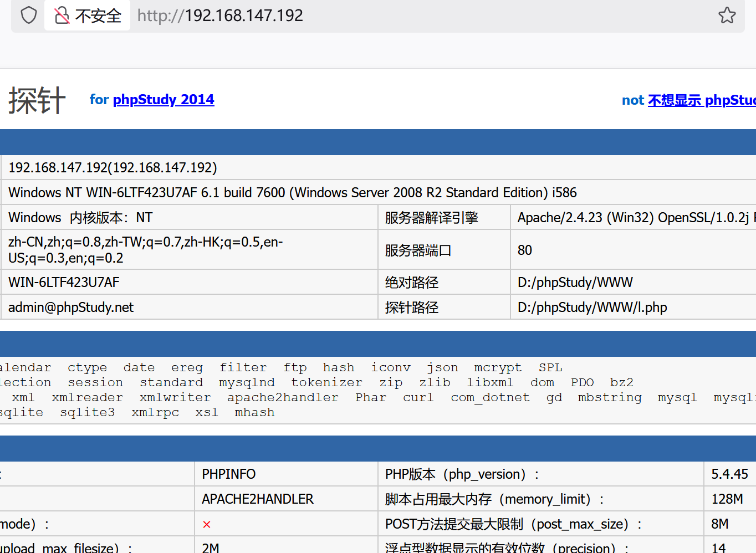Image resolution: width=756 pixels, height=553 pixels.
Task: Click the curl extension name
Action: coord(418,397)
